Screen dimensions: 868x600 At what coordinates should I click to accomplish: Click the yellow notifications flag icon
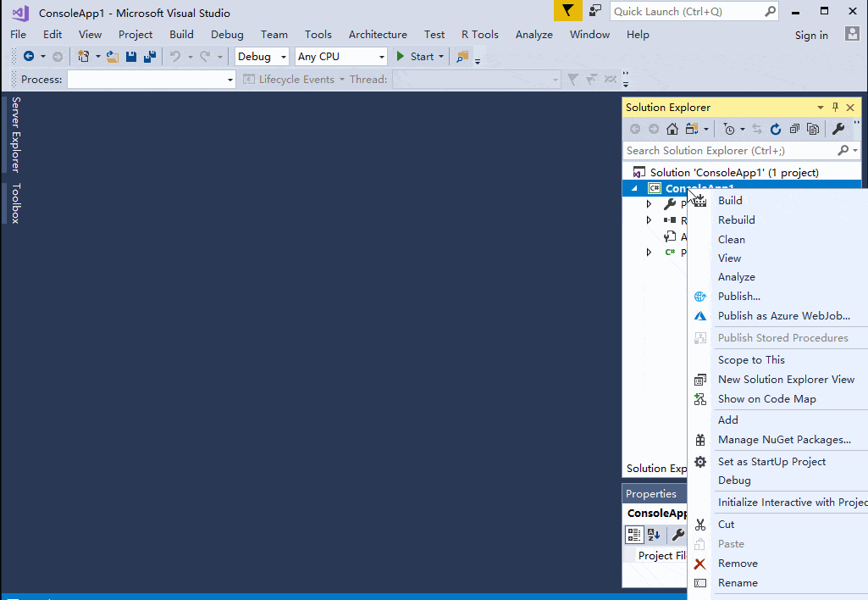568,10
